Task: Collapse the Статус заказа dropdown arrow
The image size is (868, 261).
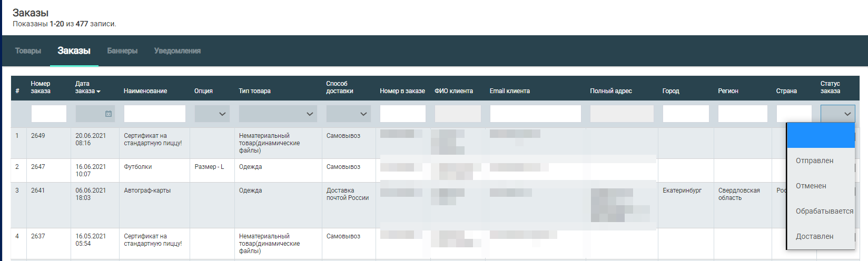Action: tap(847, 114)
